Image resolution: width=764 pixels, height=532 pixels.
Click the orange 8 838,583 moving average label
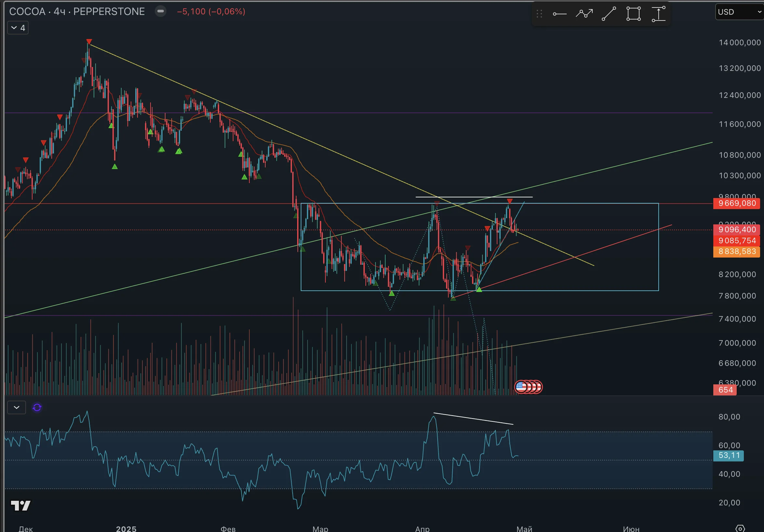tap(736, 251)
